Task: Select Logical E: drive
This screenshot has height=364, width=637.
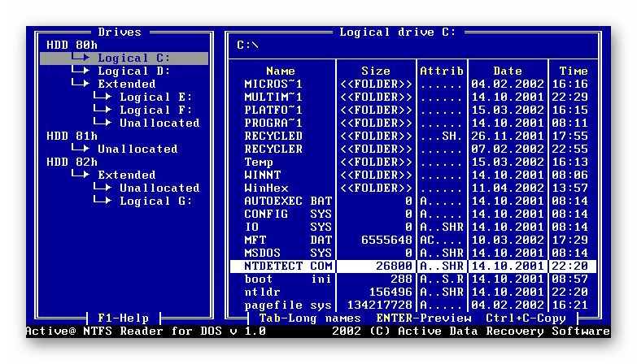Action: coord(155,97)
